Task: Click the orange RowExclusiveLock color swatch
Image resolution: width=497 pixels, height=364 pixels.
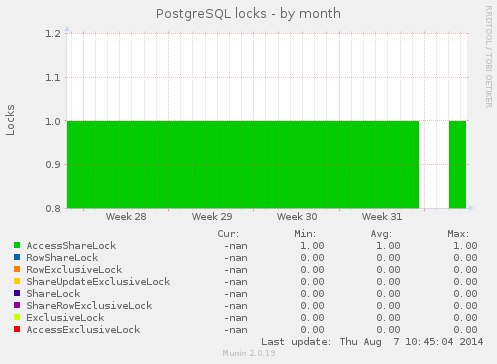Action: click(x=17, y=269)
